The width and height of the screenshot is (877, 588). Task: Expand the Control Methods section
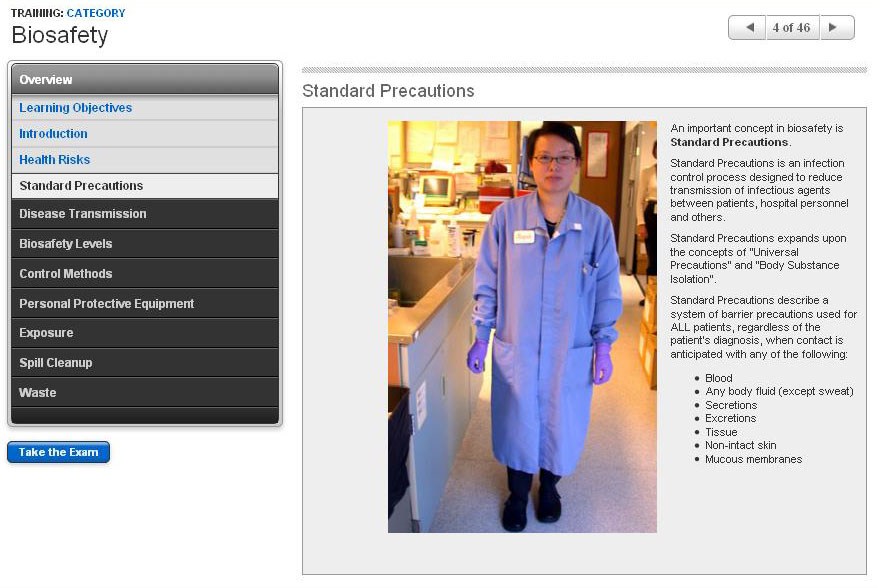click(x=66, y=274)
